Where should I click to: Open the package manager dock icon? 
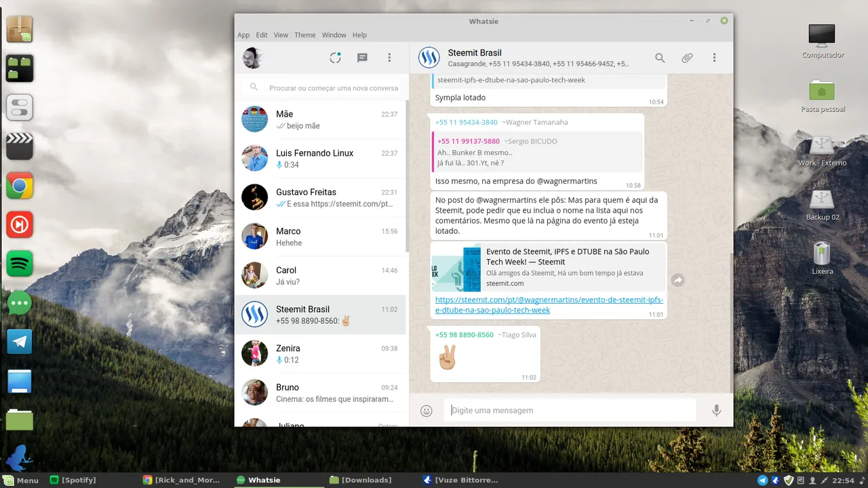coord(20,29)
